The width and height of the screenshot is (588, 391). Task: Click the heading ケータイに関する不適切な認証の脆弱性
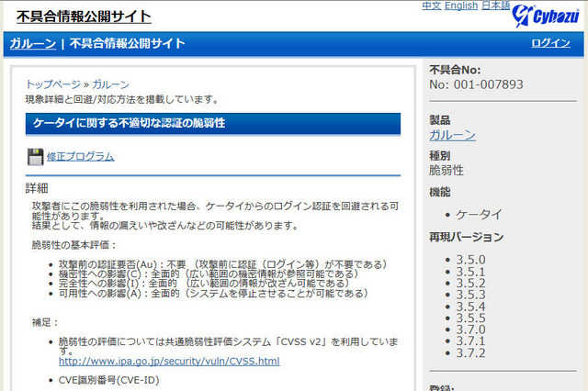pos(129,123)
